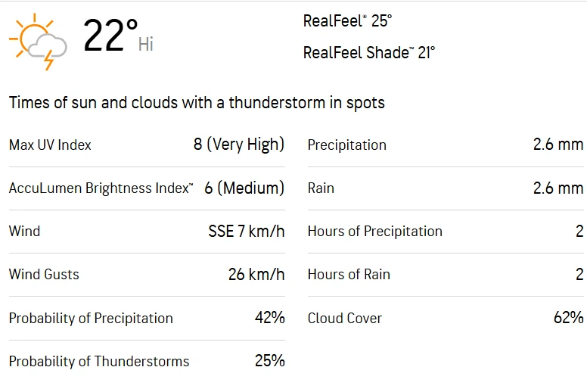
Task: Click the Wind Gusts label
Action: click(x=44, y=274)
